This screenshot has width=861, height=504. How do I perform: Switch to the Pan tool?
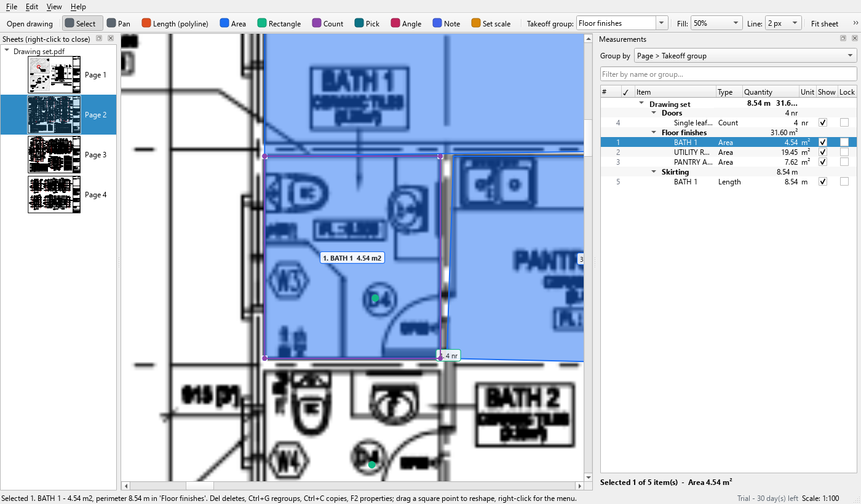(119, 23)
